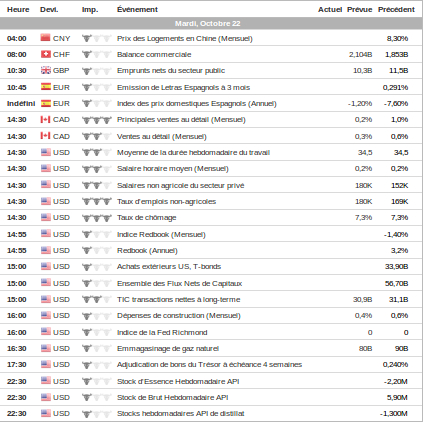
Task: Click the US flag in Indice de la Fed Richmond row
Action: pos(46,332)
